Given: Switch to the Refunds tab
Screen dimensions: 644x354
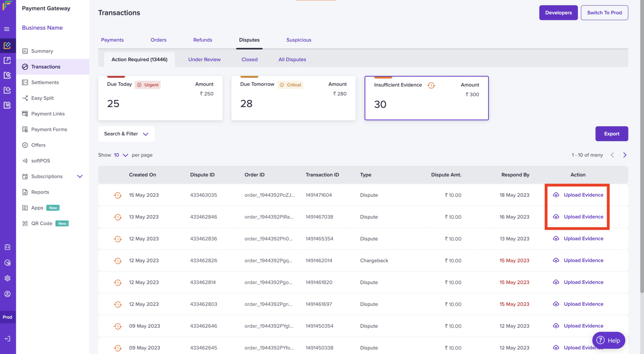Looking at the screenshot, I should (202, 40).
